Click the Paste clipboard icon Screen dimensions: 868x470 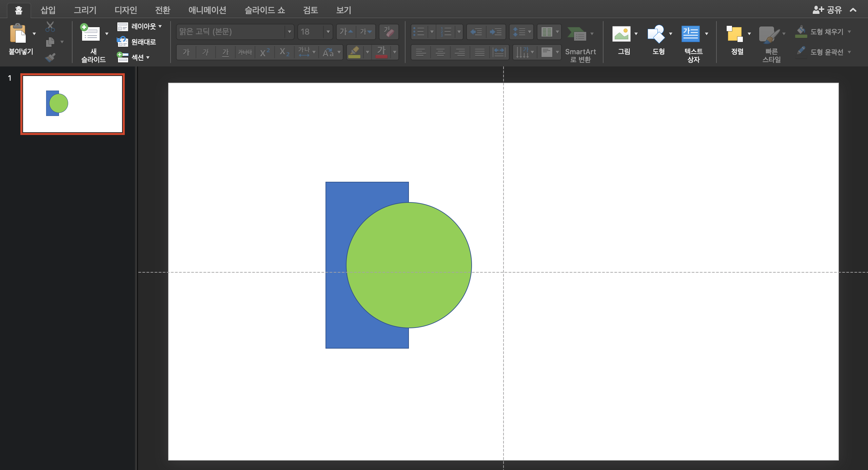[18, 34]
